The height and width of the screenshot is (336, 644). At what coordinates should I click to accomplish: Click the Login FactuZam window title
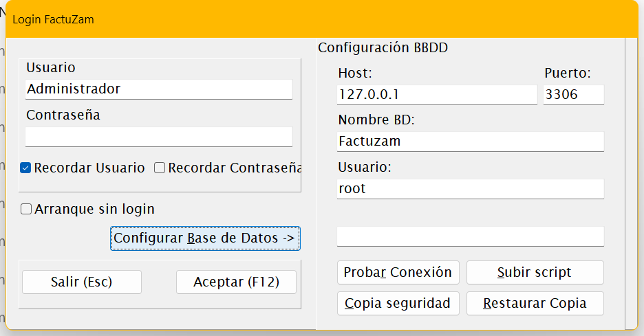(54, 20)
